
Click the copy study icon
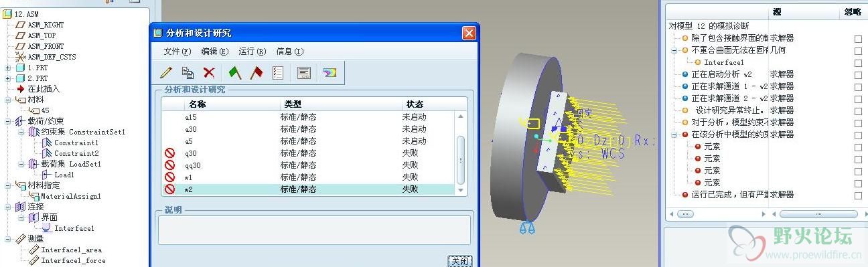pos(188,72)
